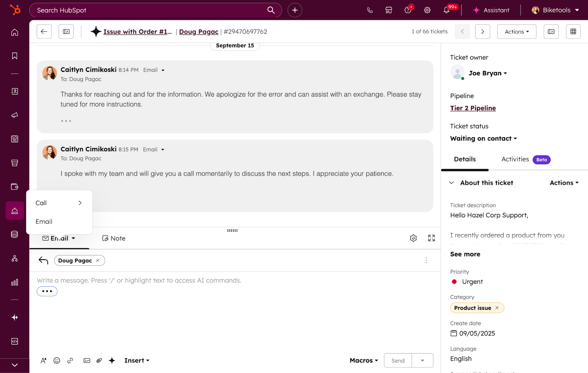Insert a link using the link icon
Screen dimensions: 588x373
click(x=70, y=360)
